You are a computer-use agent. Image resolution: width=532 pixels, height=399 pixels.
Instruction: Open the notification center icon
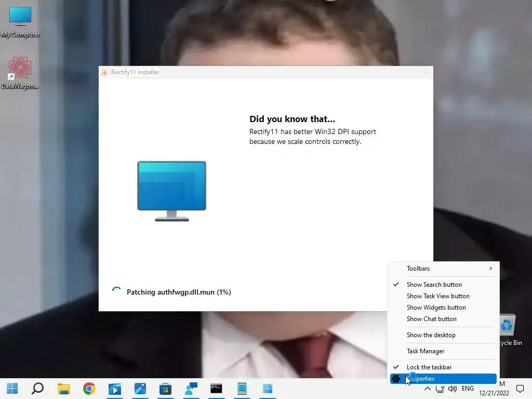[x=520, y=389]
